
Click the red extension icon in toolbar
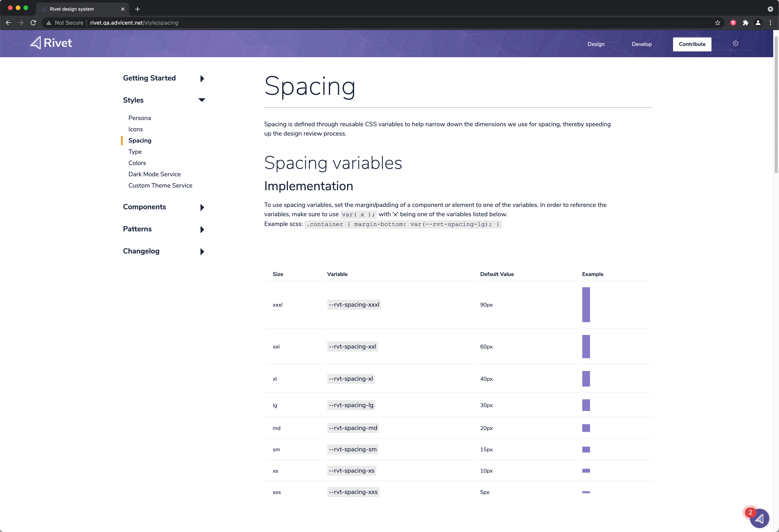click(733, 23)
